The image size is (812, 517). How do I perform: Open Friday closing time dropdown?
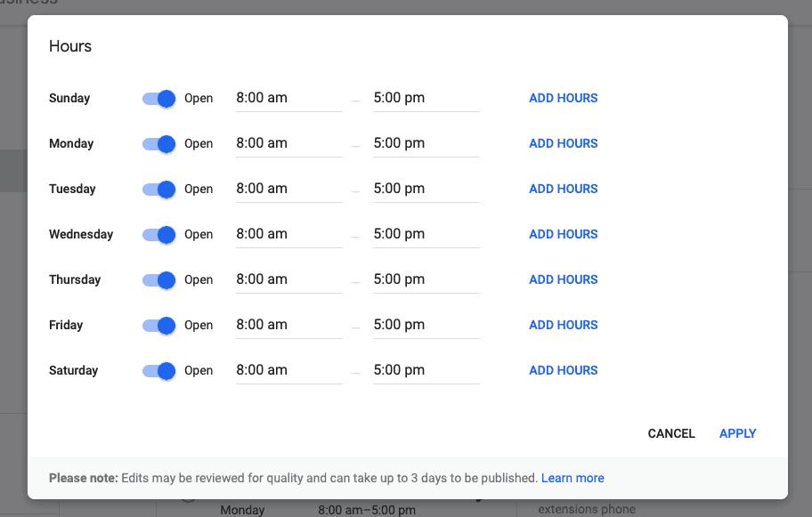point(426,326)
